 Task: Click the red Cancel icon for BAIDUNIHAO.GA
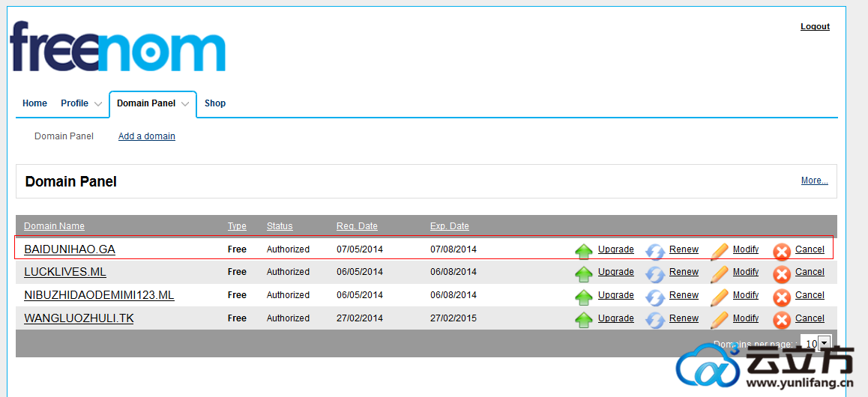(x=782, y=252)
